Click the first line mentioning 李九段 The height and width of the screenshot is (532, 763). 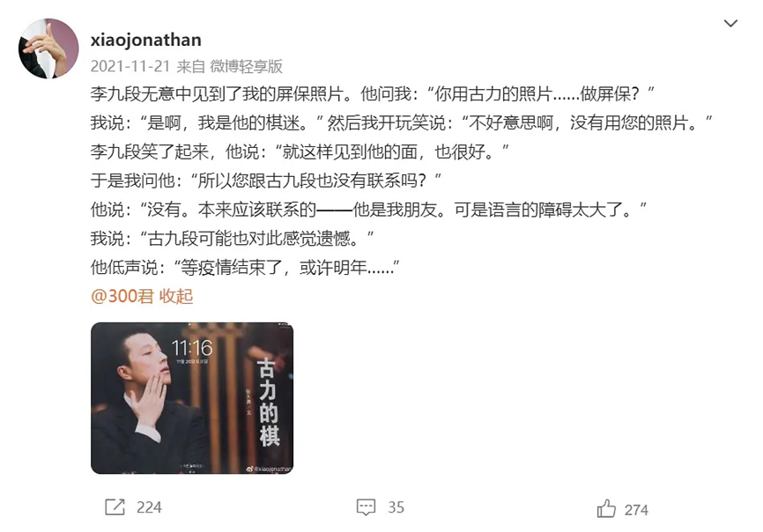(x=373, y=93)
